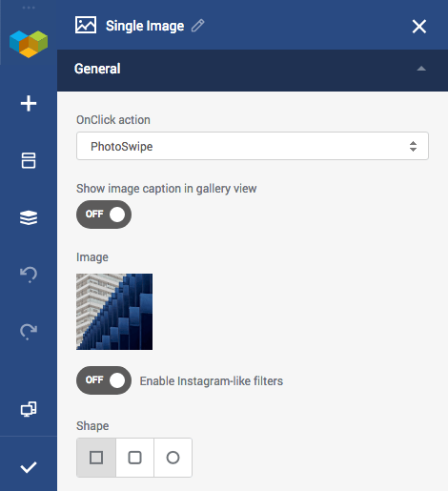This screenshot has height=491, width=448.
Task: Open the Add Element plus icon
Action: (29, 104)
